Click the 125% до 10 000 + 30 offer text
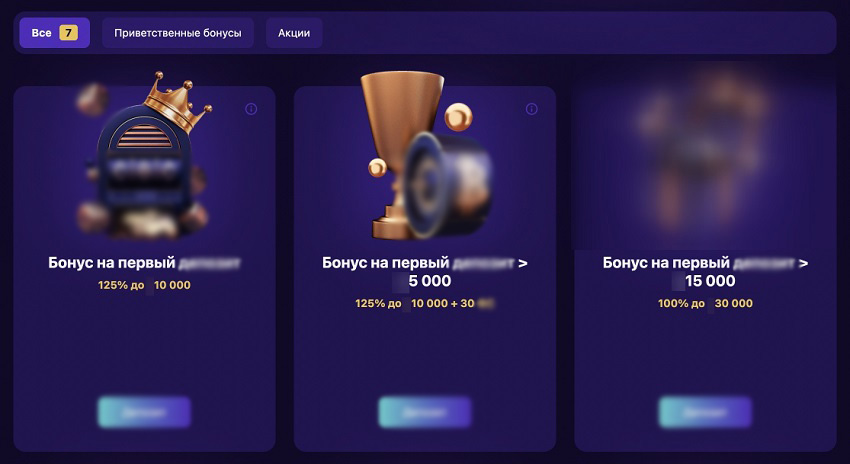The height and width of the screenshot is (464, 850). 424,304
